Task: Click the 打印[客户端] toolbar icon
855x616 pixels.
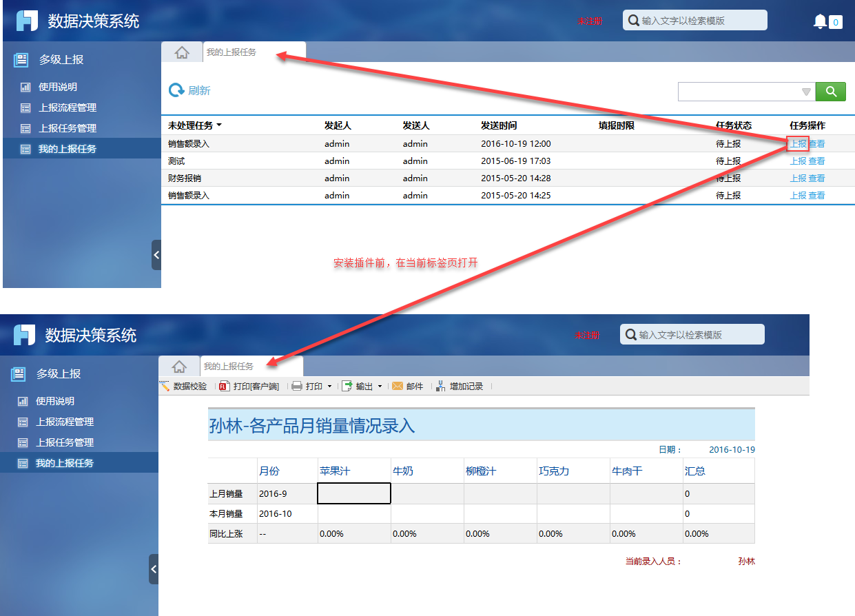Action: click(x=224, y=387)
